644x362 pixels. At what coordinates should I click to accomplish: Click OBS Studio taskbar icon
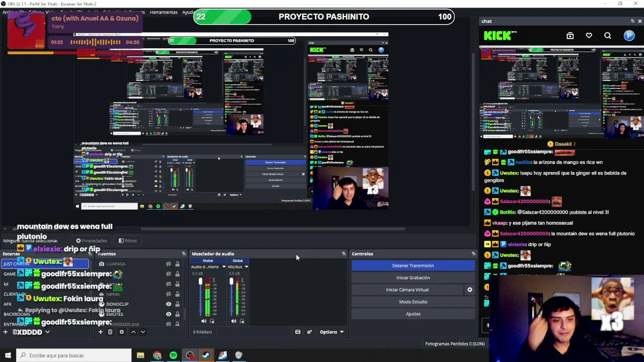click(x=190, y=355)
